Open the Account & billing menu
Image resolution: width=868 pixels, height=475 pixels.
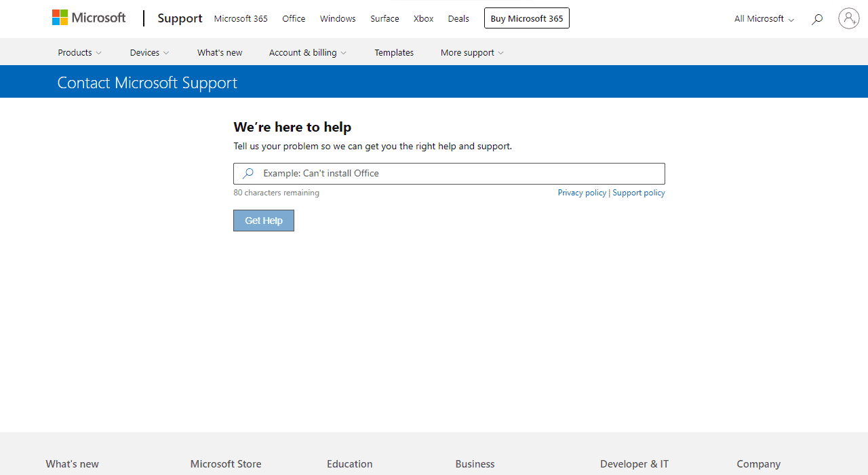[x=307, y=52]
